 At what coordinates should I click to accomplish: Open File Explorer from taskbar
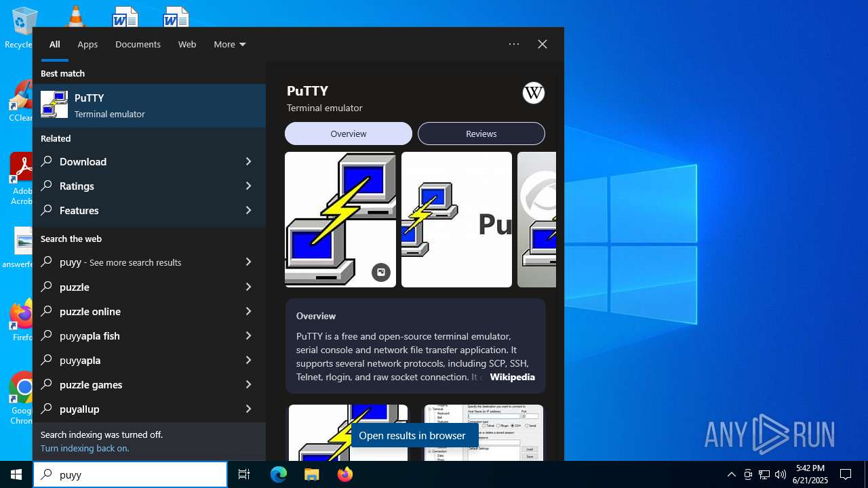(x=311, y=474)
